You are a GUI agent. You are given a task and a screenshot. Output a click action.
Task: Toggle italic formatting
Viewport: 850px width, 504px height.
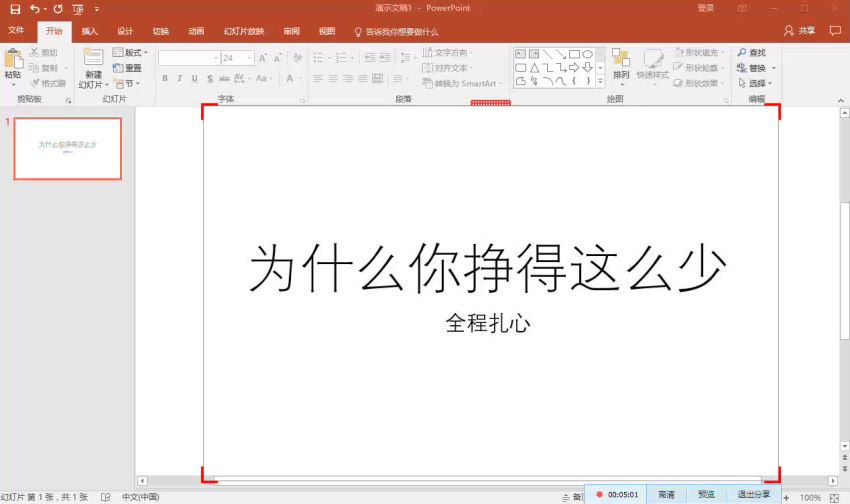tap(179, 79)
